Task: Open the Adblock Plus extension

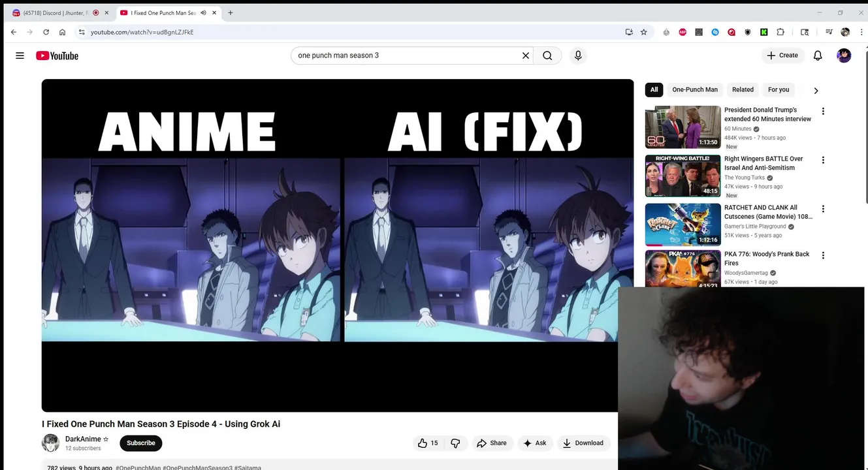Action: click(683, 32)
